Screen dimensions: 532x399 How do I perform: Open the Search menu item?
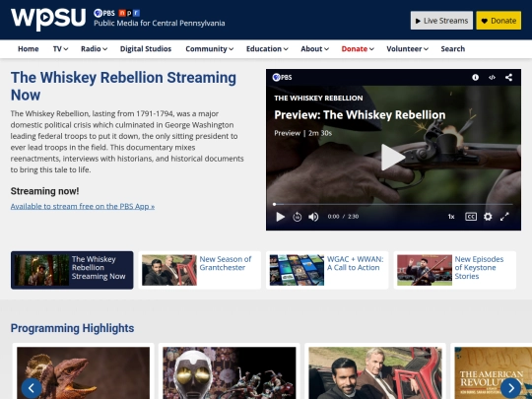[452, 49]
